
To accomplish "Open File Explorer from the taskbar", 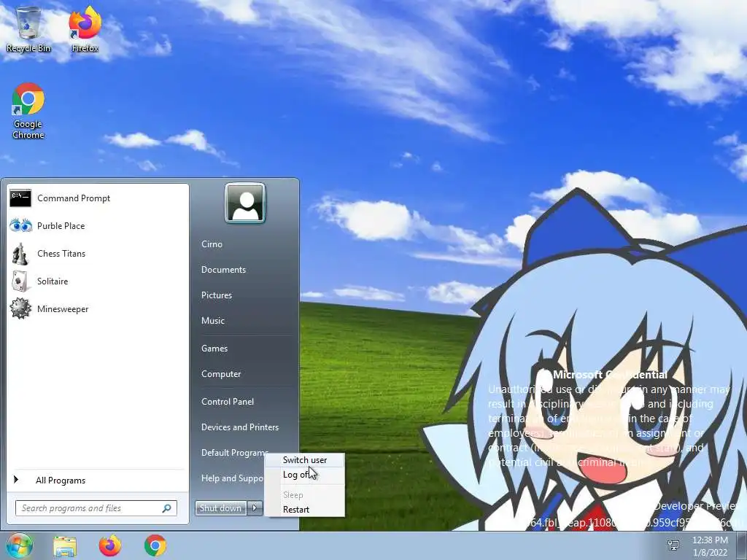I will (x=65, y=545).
